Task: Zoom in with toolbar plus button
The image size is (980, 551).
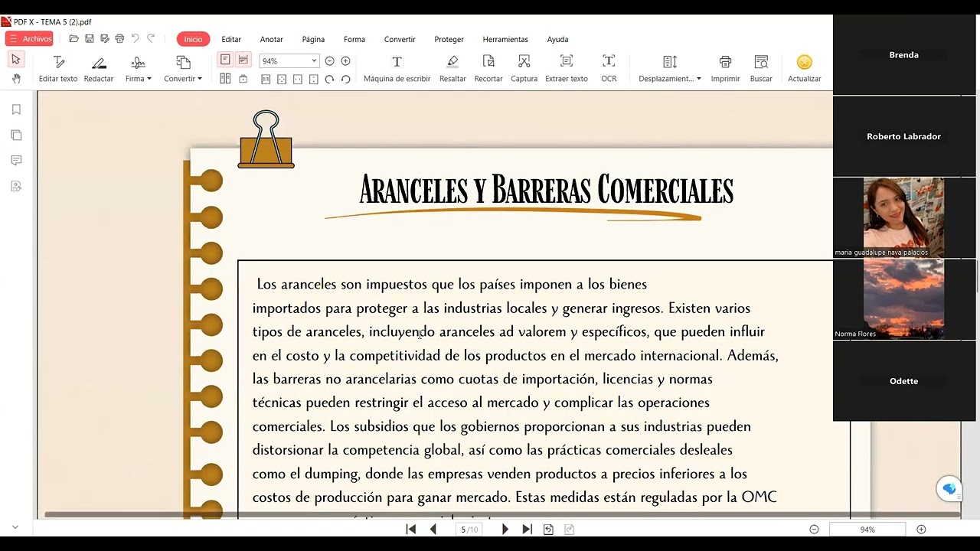Action: click(x=345, y=60)
